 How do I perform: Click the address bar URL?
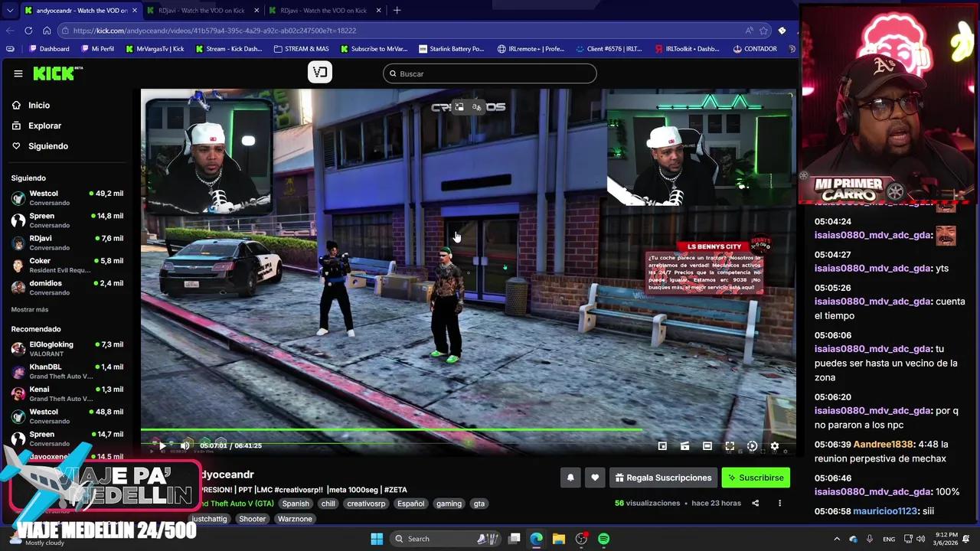(x=214, y=31)
